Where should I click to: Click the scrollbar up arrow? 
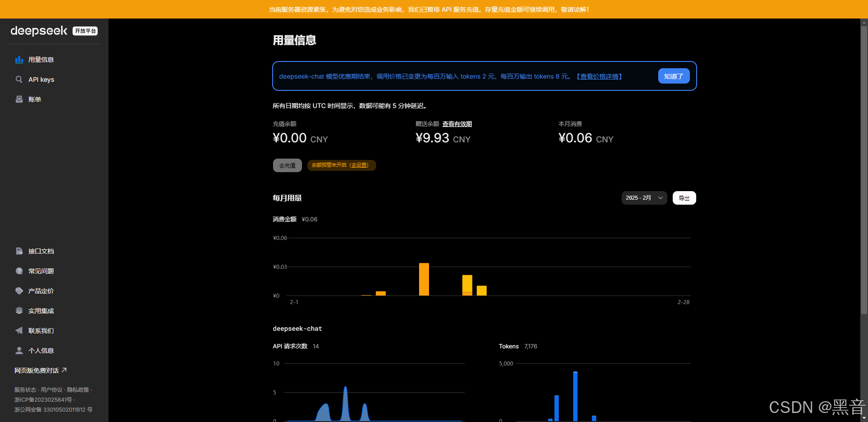point(864,22)
